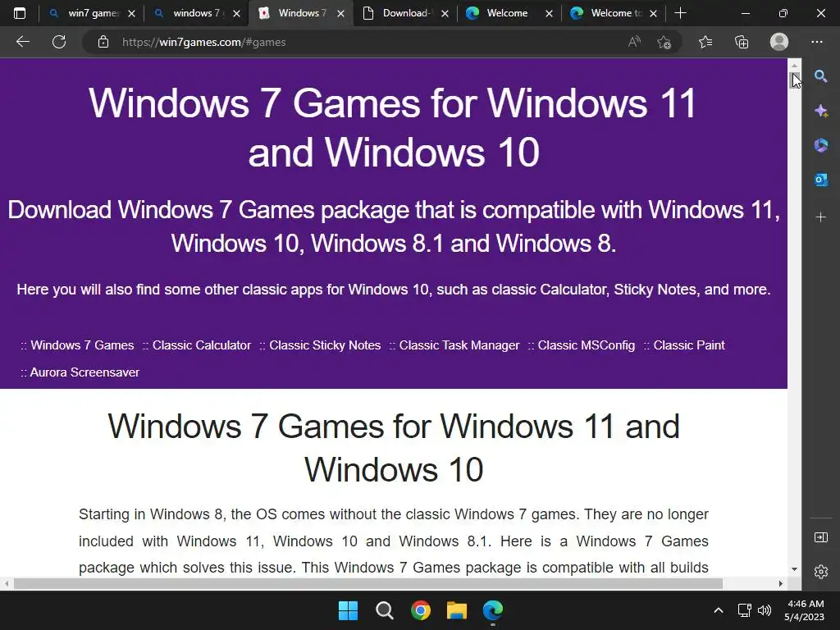
Task: Switch to the first 'Welcome' tab
Action: point(509,13)
